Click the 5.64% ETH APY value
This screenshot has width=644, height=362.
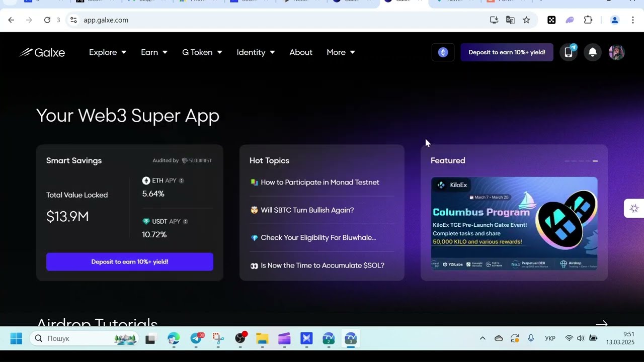tap(153, 194)
